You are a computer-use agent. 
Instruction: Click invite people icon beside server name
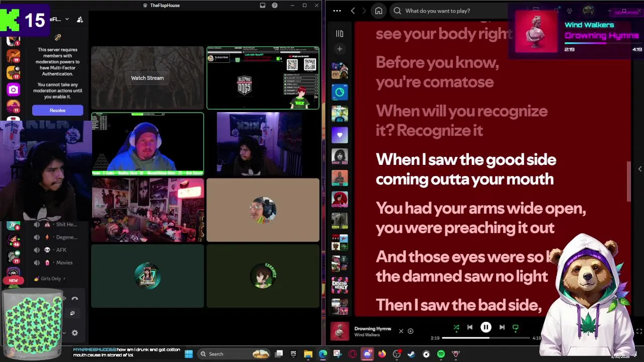(x=79, y=20)
